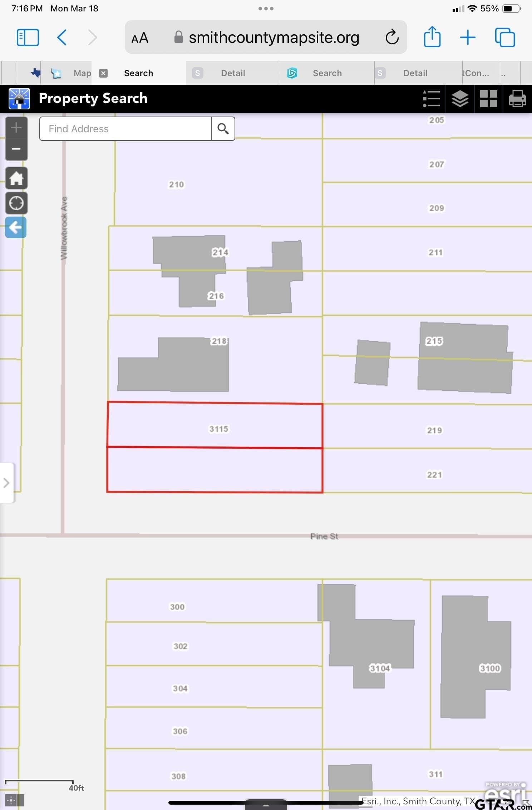This screenshot has width=532, height=810.
Task: Toggle Safari sidebar
Action: [28, 37]
